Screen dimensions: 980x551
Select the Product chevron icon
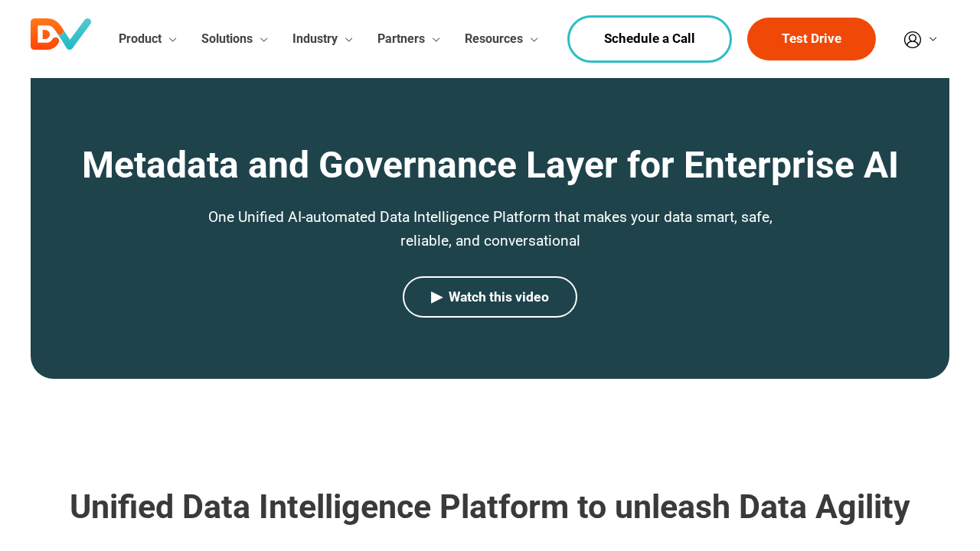click(171, 37)
